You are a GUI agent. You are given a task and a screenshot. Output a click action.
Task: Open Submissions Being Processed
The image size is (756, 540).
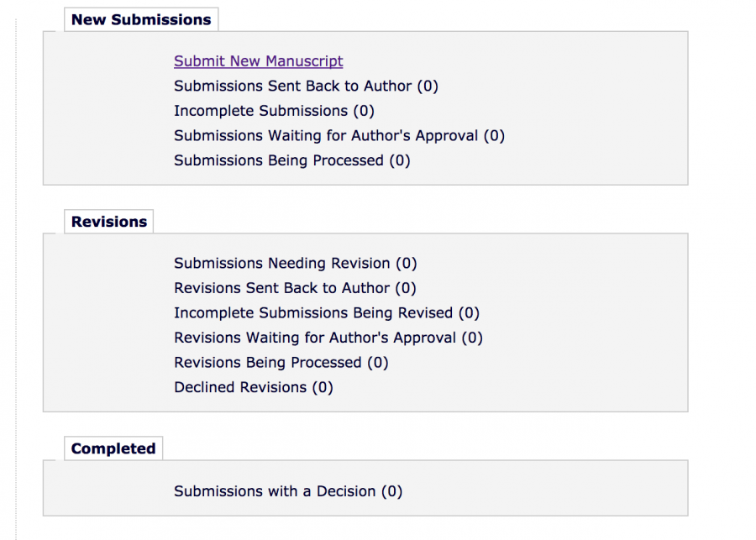(278, 160)
